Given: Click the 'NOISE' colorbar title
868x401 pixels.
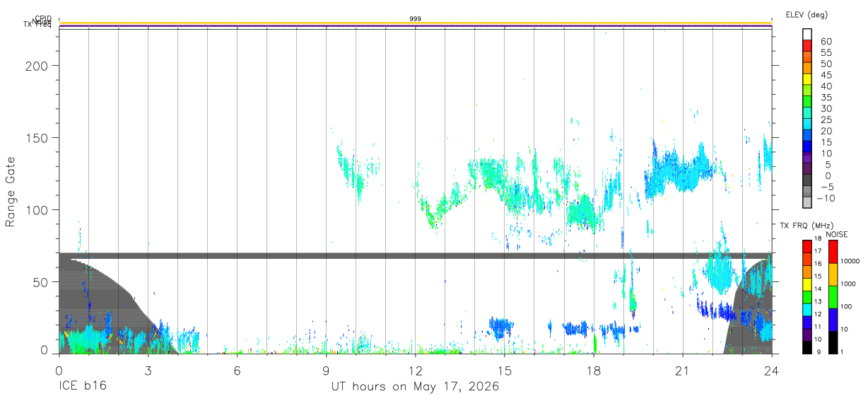Looking at the screenshot, I should tap(836, 234).
